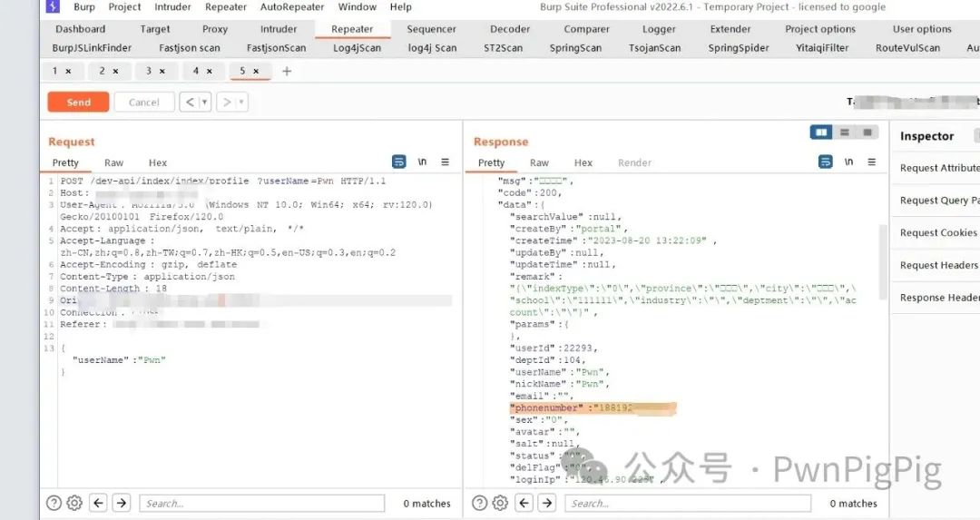Select top-bottom layout view icon
Screen dimensions: 980x520
(x=845, y=132)
